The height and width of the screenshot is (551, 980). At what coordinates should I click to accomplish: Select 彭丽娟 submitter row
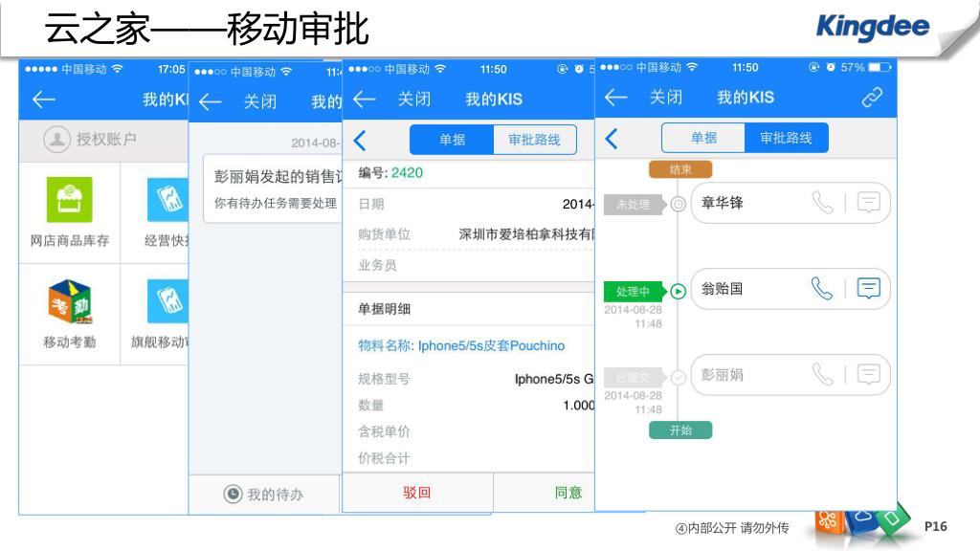click(791, 374)
